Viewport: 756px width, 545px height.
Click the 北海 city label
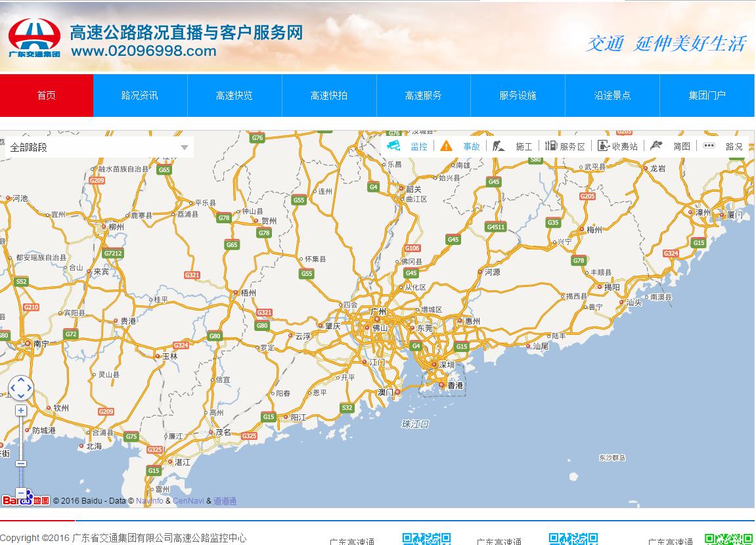click(x=94, y=447)
